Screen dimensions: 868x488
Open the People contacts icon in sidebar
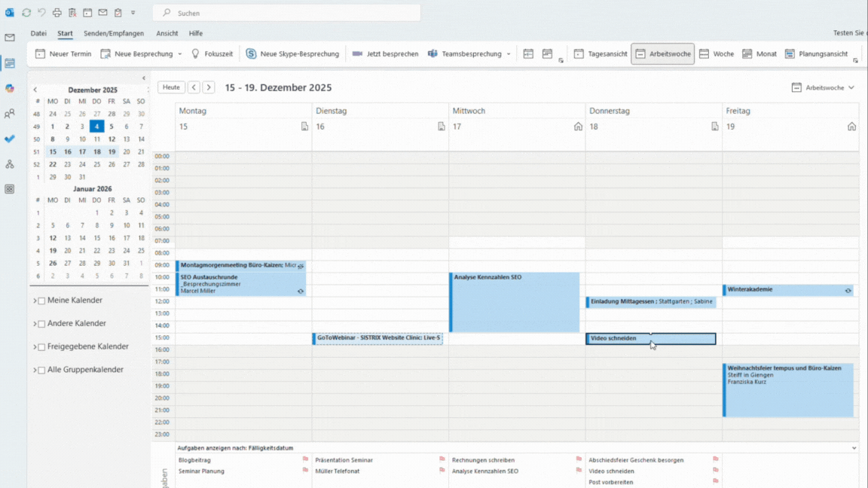click(10, 114)
